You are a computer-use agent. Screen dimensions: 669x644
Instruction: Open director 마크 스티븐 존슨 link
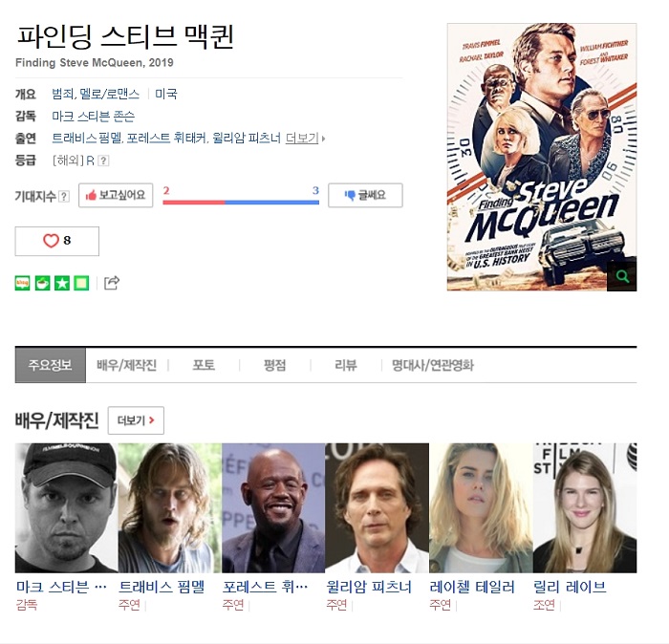[x=94, y=116]
